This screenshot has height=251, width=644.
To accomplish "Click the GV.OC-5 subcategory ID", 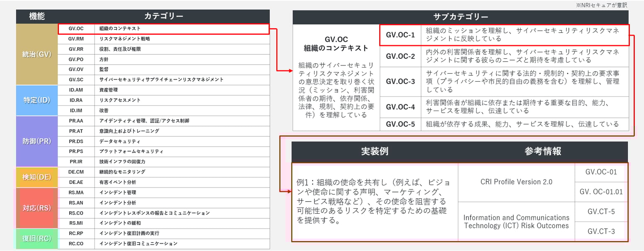I will [x=400, y=124].
